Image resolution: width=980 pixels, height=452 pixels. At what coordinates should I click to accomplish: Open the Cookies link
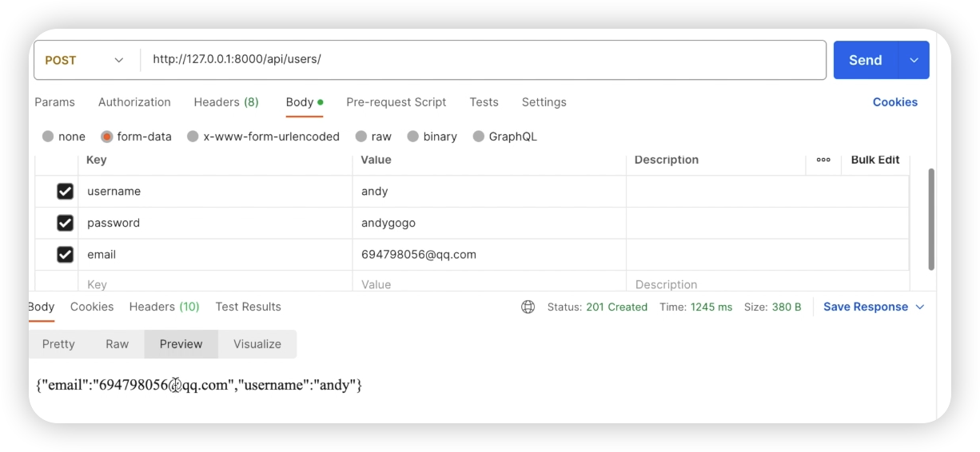[894, 102]
